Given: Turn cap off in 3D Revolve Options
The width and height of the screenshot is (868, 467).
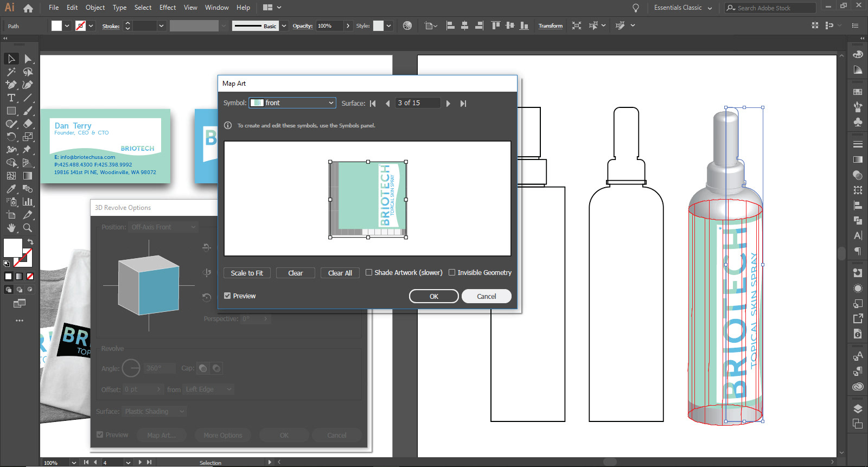Looking at the screenshot, I should (x=216, y=368).
